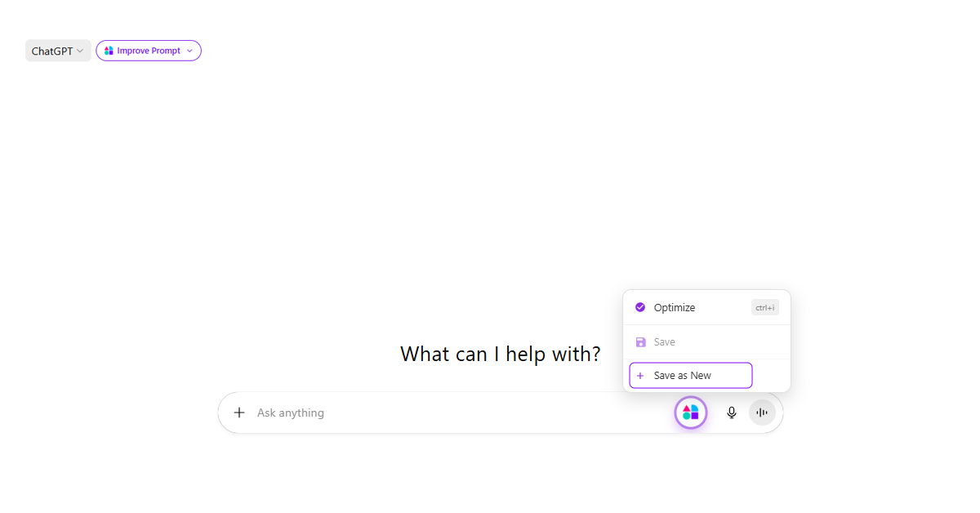Click the plus icon beside Save as New
Screen dimensions: 980x513
click(640, 375)
